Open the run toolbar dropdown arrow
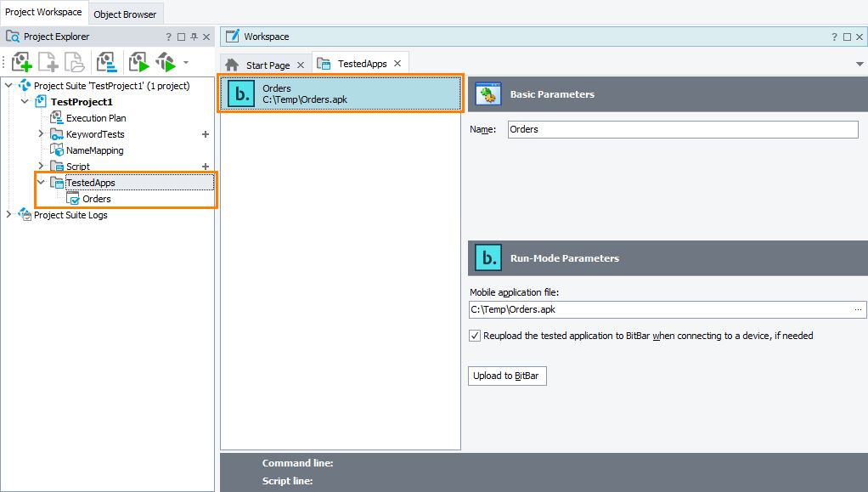The image size is (868, 492). click(186, 62)
